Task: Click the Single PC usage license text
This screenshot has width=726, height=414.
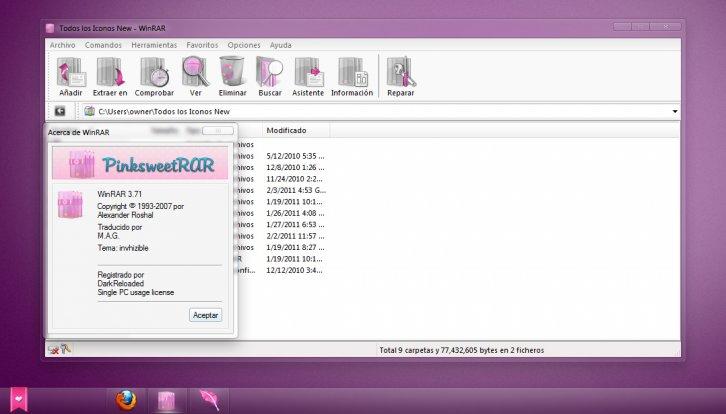Action: point(136,293)
